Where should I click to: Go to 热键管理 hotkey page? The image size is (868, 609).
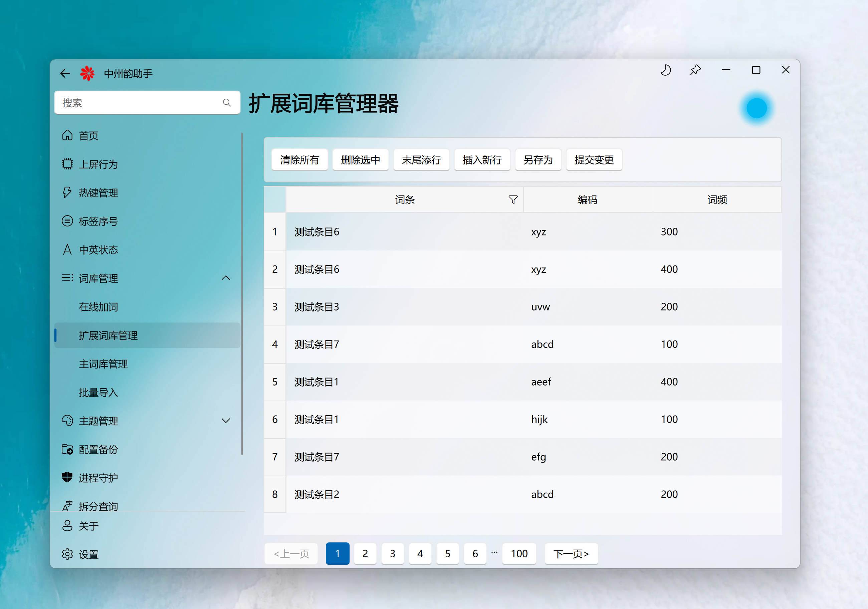point(98,193)
